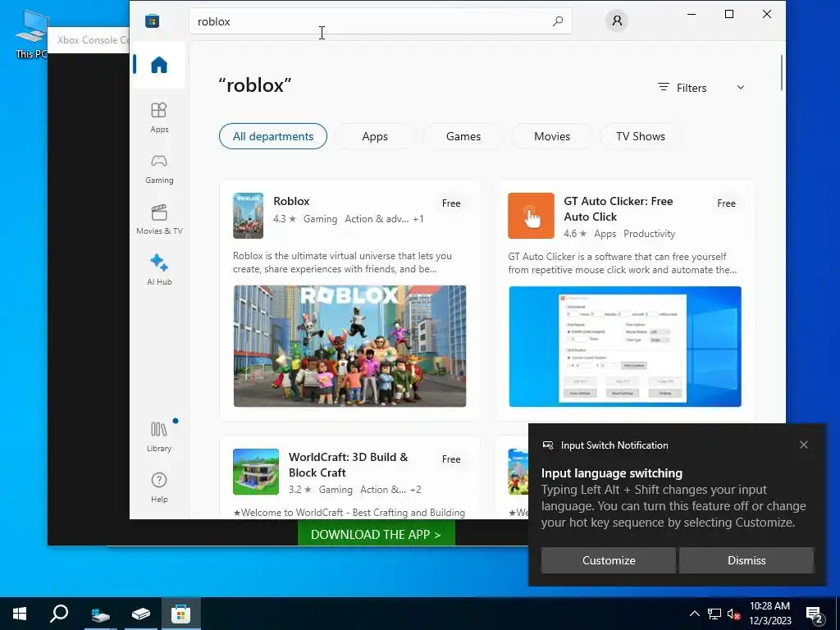Click the muted volume tray icon
This screenshot has height=630, width=840.
[734, 614]
